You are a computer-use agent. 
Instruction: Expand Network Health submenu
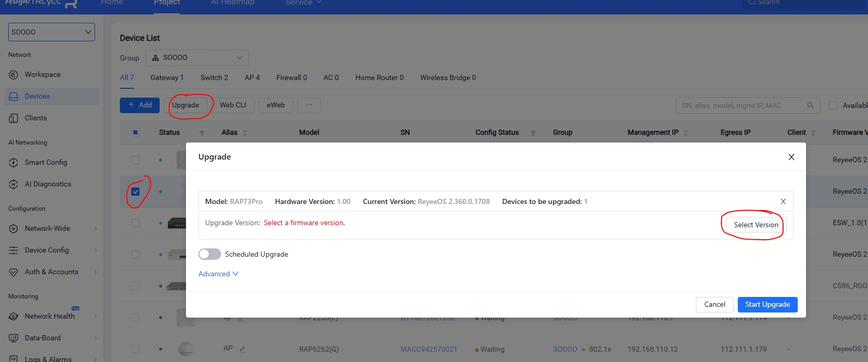click(96, 317)
